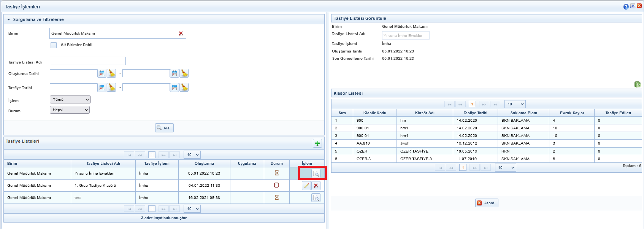Open view icon for Yılsonu İmha Evrakları row
Screen dimensions: 644x229
point(316,174)
